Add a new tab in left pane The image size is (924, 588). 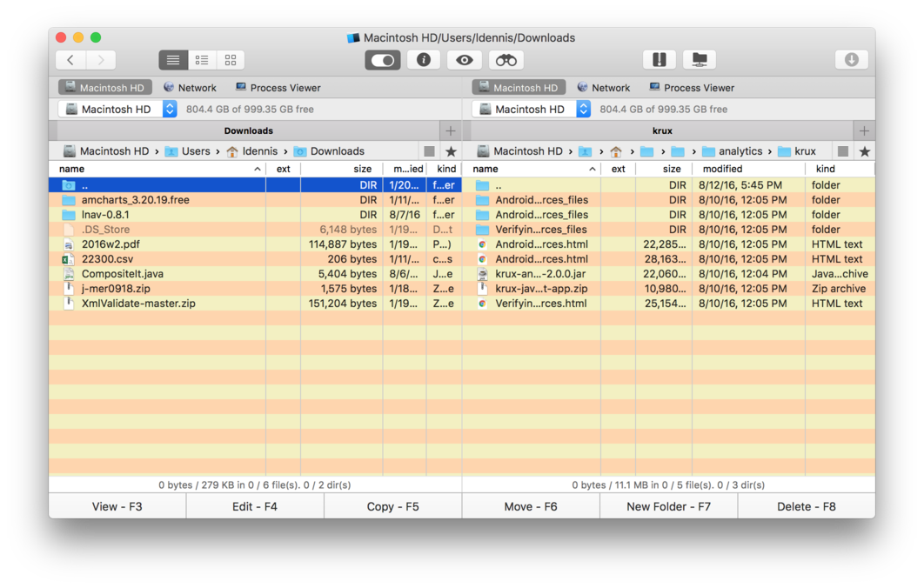click(451, 130)
